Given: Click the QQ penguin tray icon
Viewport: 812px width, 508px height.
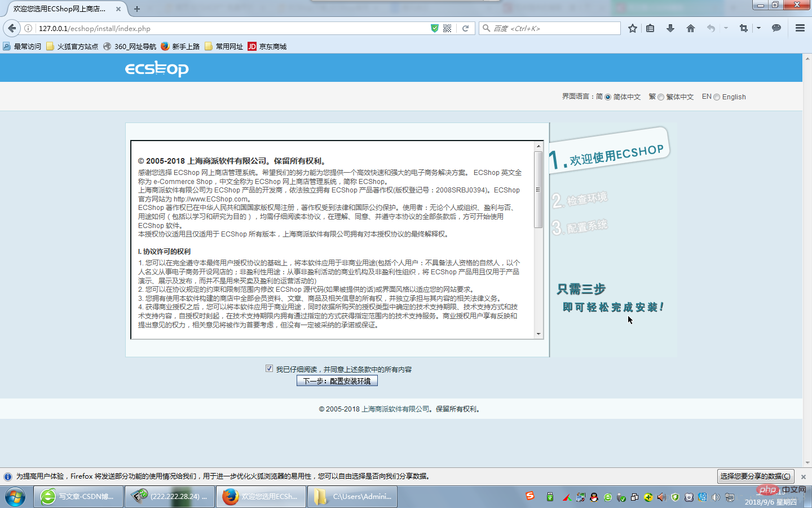Looking at the screenshot, I should click(594, 497).
